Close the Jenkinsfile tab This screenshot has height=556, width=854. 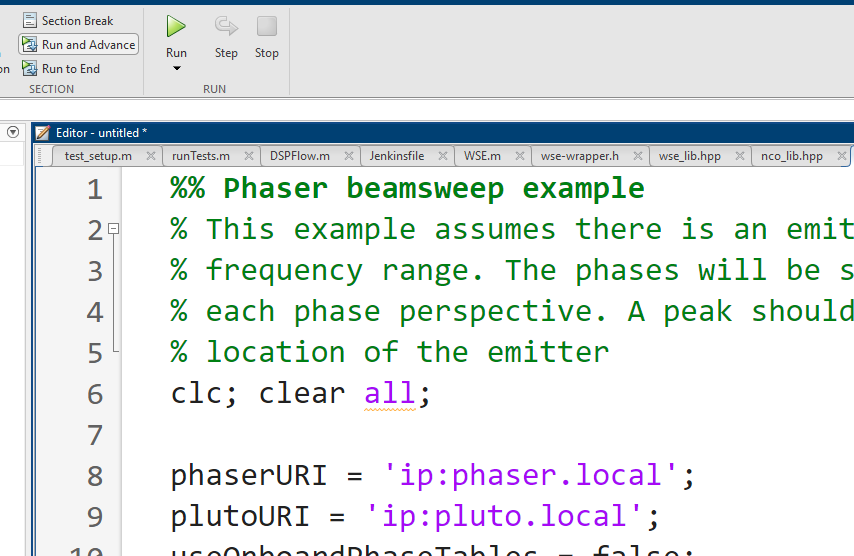[443, 156]
